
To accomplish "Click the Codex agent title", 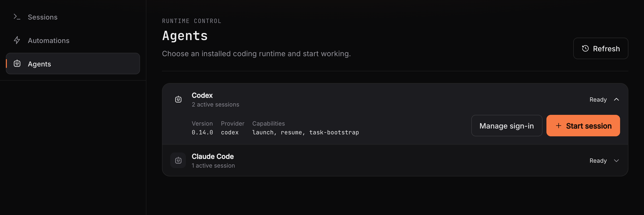I will pyautogui.click(x=202, y=95).
